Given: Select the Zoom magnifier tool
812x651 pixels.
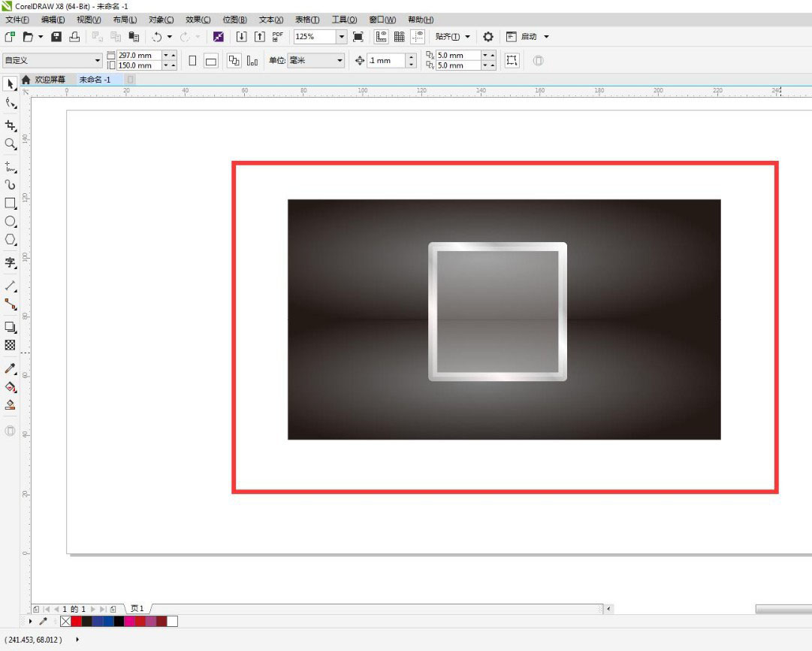Looking at the screenshot, I should pyautogui.click(x=11, y=144).
